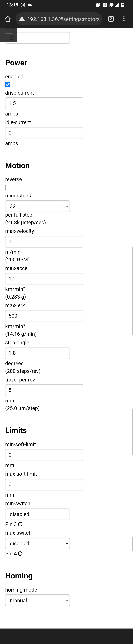
Task: Click the Pin 4 status indicator
Action: click(20, 553)
